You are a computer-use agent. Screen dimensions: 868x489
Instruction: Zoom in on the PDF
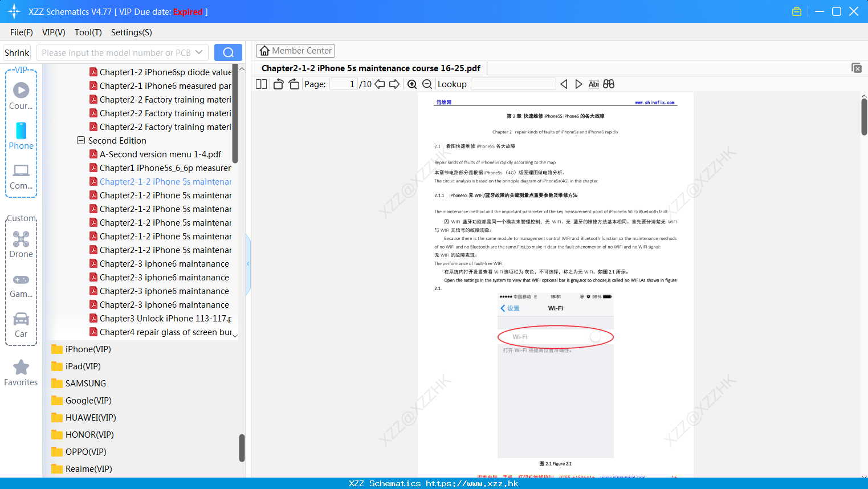tap(412, 84)
